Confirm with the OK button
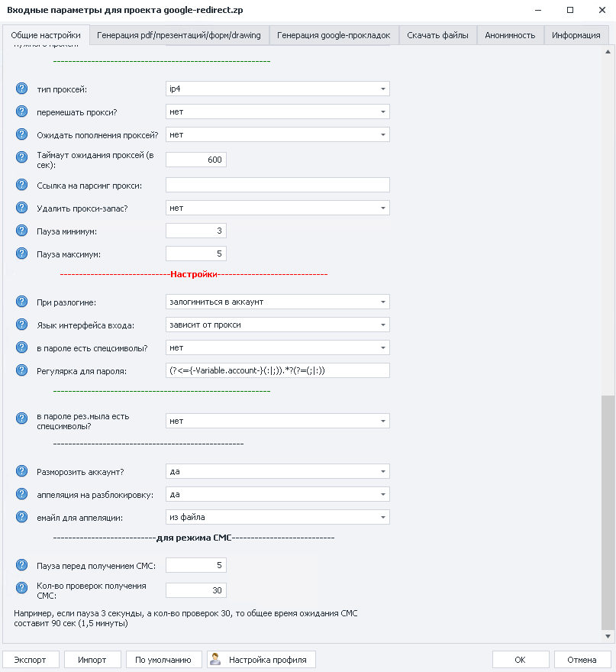 (520, 660)
